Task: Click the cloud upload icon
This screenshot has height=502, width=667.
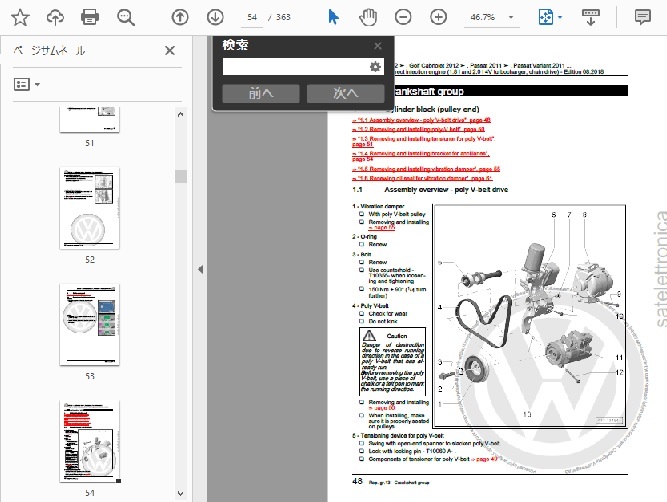Action: pyautogui.click(x=55, y=17)
